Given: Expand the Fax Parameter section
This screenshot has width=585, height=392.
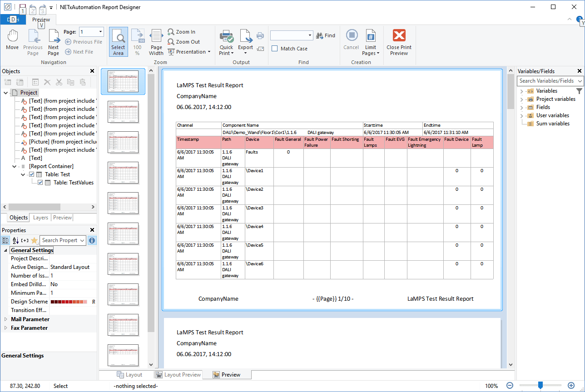Looking at the screenshot, I should (5, 328).
